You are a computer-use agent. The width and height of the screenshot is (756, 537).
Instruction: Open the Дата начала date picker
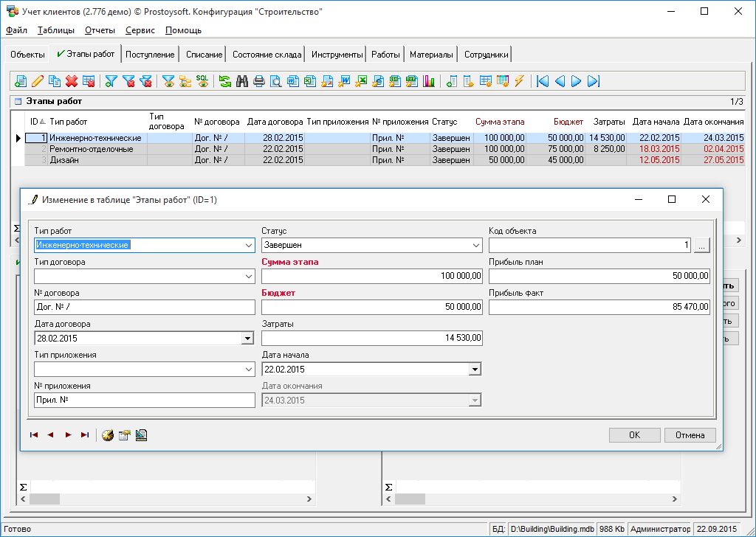pyautogui.click(x=475, y=370)
